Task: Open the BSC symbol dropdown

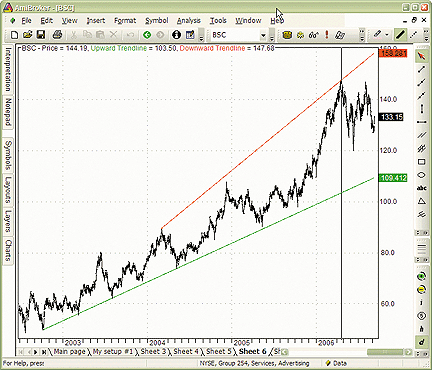Action: [263, 35]
